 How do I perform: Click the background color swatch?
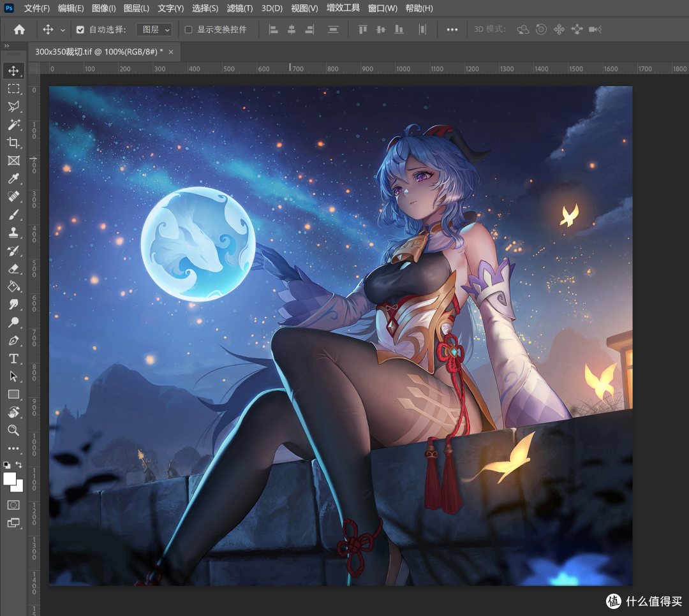19,487
